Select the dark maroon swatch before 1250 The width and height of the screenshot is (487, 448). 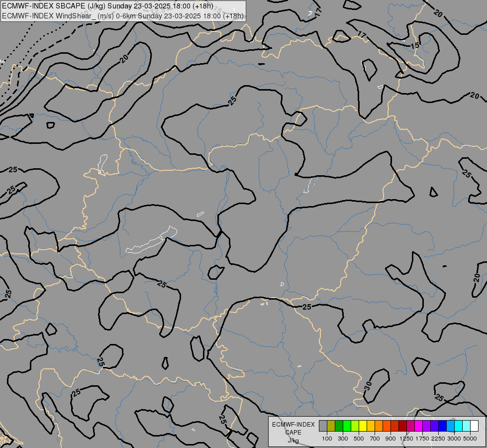point(403,426)
